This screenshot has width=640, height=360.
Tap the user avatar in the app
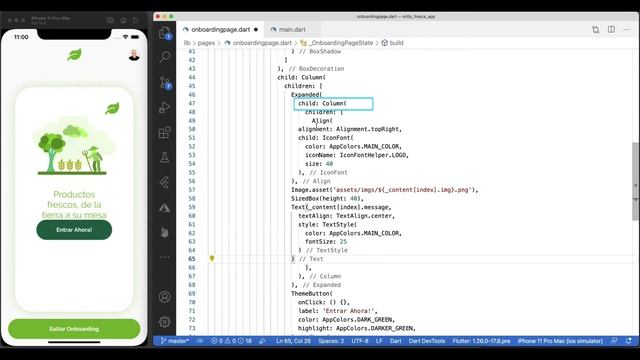(x=134, y=55)
